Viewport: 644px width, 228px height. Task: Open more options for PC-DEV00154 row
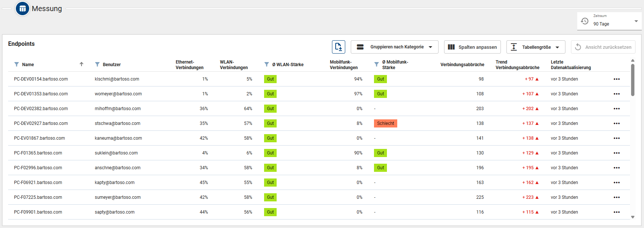click(x=616, y=79)
